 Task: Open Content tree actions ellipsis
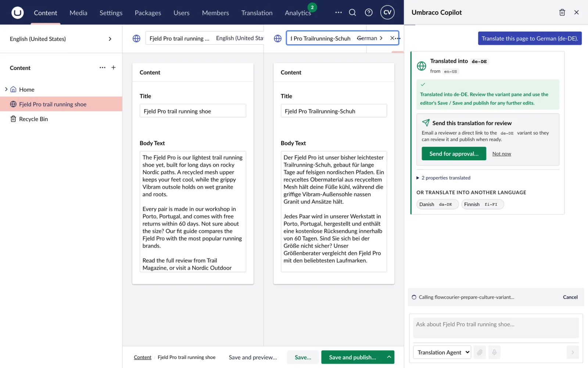103,68
